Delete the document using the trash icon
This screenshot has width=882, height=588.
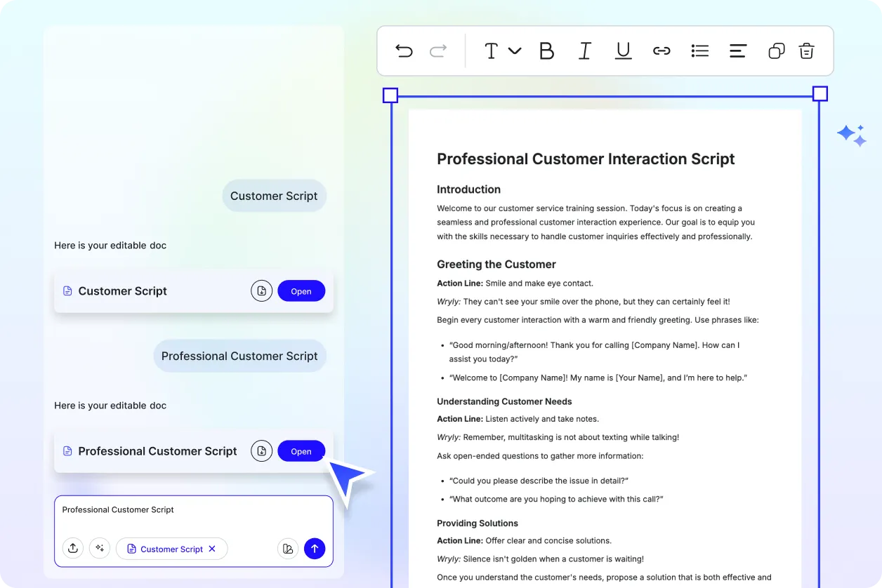[806, 51]
